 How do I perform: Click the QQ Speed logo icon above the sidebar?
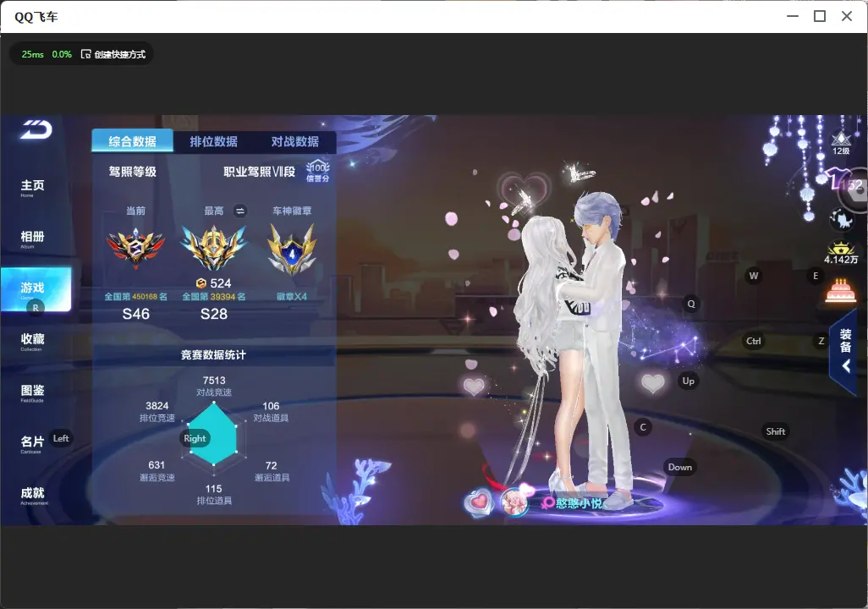click(36, 129)
